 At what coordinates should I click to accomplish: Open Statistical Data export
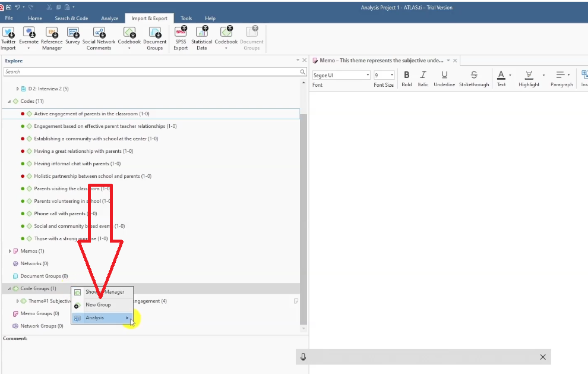tap(202, 33)
